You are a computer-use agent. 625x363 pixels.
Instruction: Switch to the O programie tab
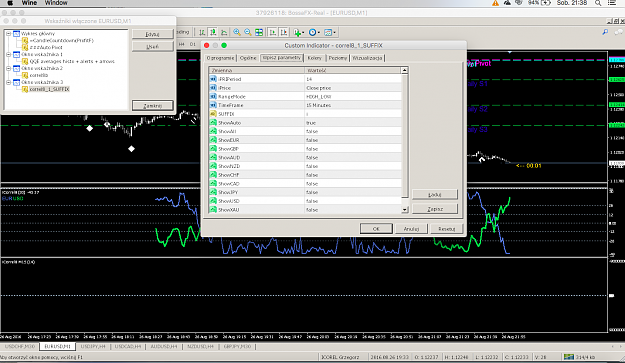(220, 58)
